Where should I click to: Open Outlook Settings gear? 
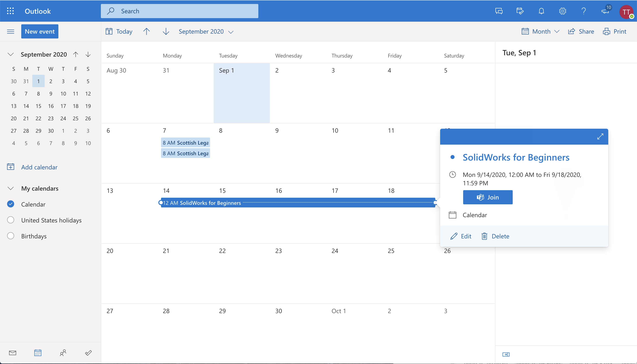pyautogui.click(x=562, y=11)
